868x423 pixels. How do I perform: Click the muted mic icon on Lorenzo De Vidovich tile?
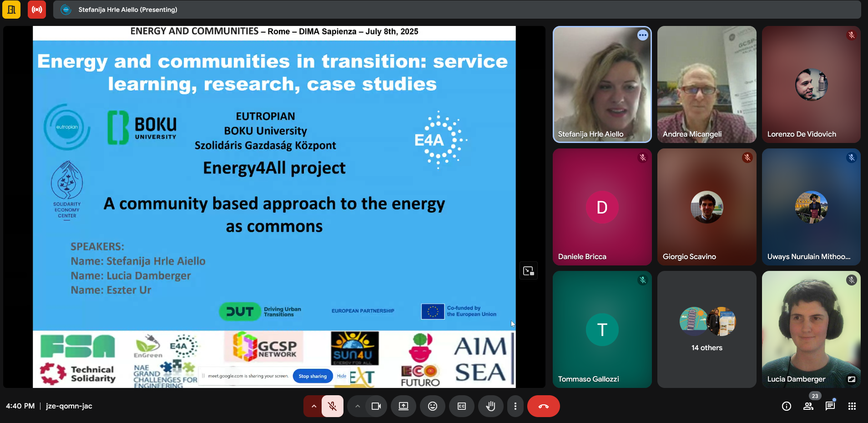pos(851,35)
